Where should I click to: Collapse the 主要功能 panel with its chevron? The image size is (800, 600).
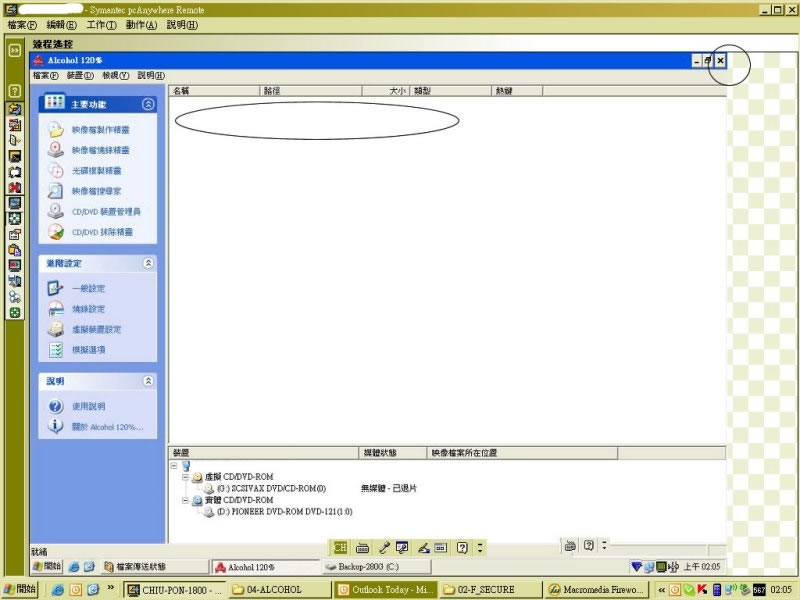pyautogui.click(x=148, y=104)
